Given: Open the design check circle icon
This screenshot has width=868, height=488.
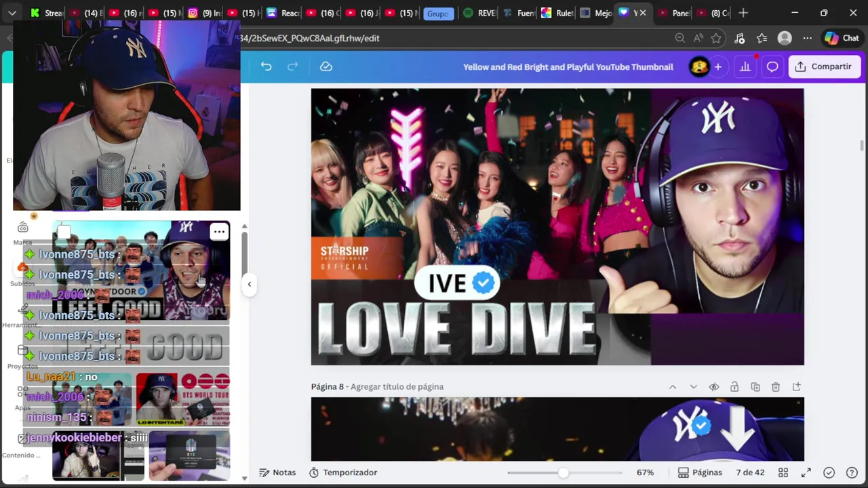Looking at the screenshot, I should tap(829, 472).
